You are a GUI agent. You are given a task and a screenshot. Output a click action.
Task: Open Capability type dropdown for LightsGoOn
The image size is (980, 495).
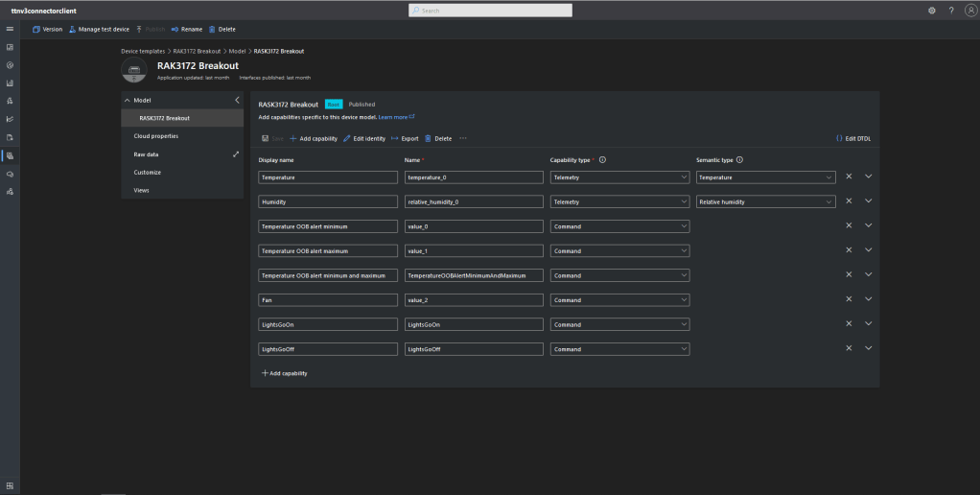point(619,324)
